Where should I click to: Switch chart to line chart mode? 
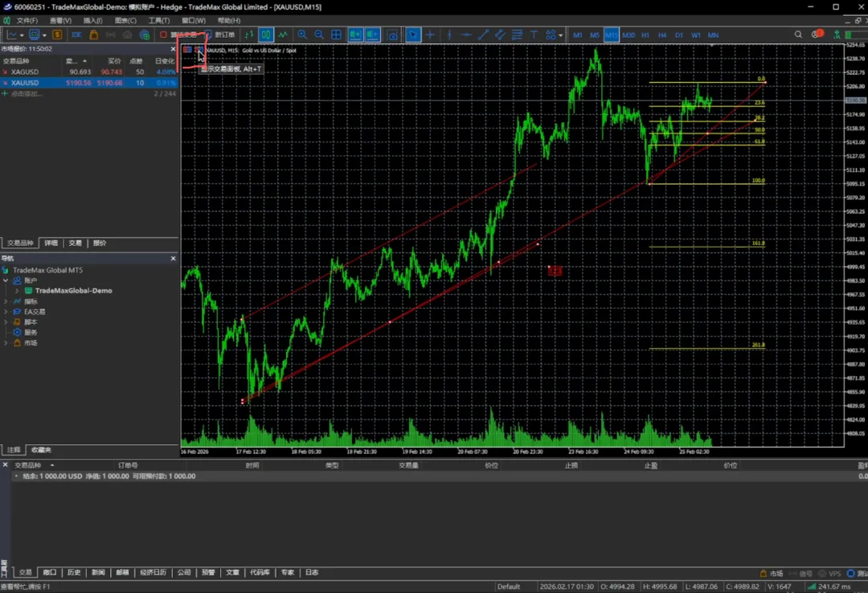(283, 35)
